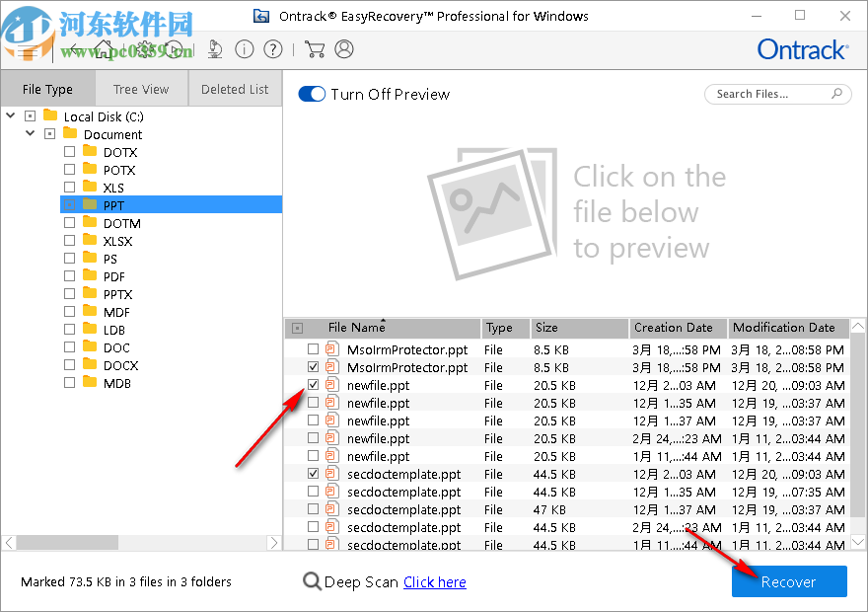Uncheck the MsoIrmProtector.ppt checkbox
868x612 pixels.
312,366
